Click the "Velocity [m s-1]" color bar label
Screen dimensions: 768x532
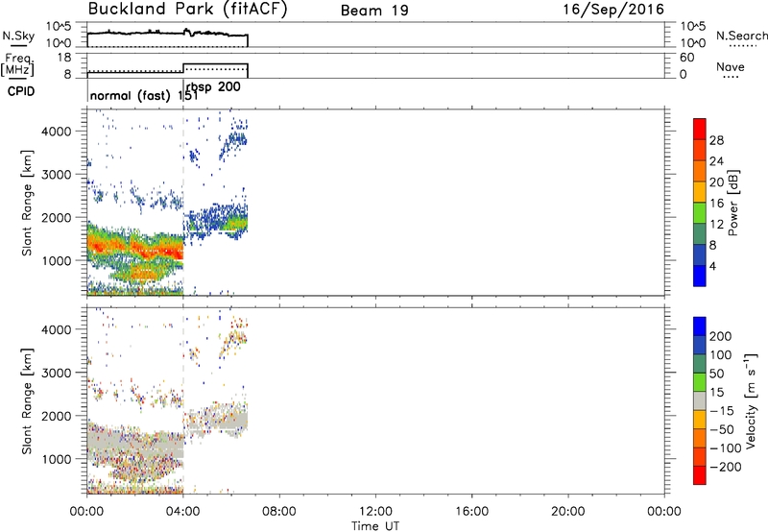point(751,401)
